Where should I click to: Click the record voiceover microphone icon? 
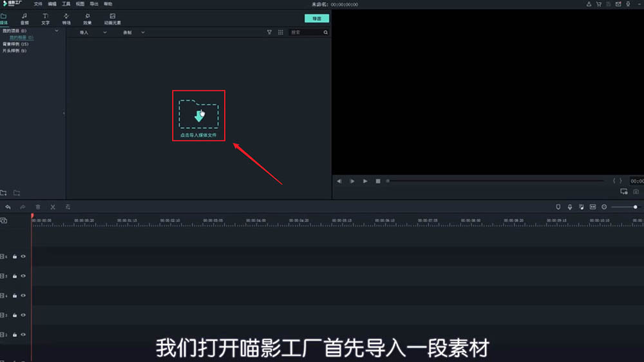pyautogui.click(x=570, y=207)
